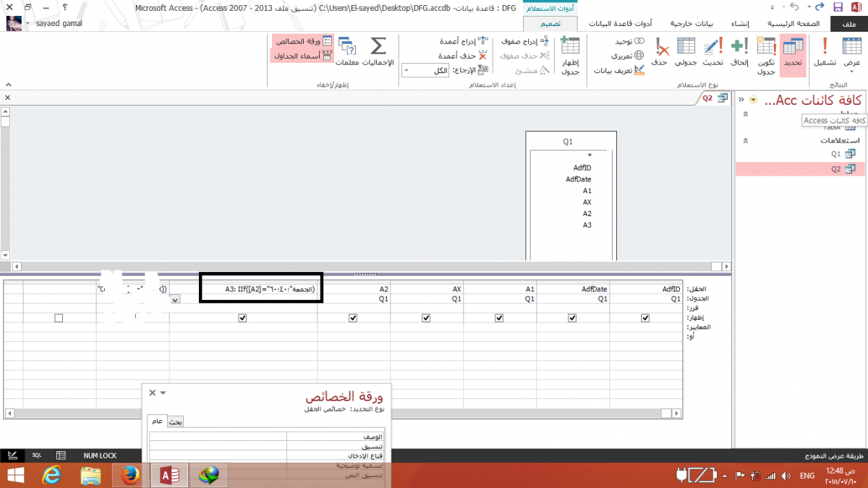Click the Union (توحيد) query button
The image size is (868, 488).
coord(628,42)
